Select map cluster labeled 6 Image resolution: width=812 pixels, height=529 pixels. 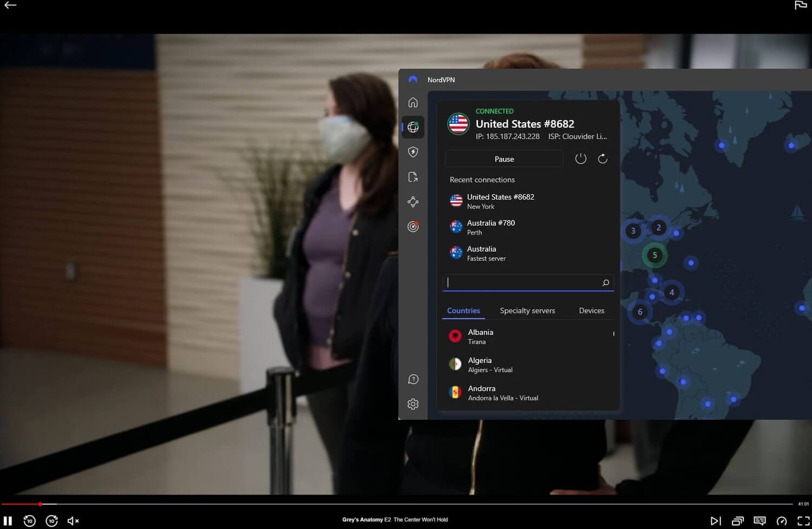click(640, 312)
